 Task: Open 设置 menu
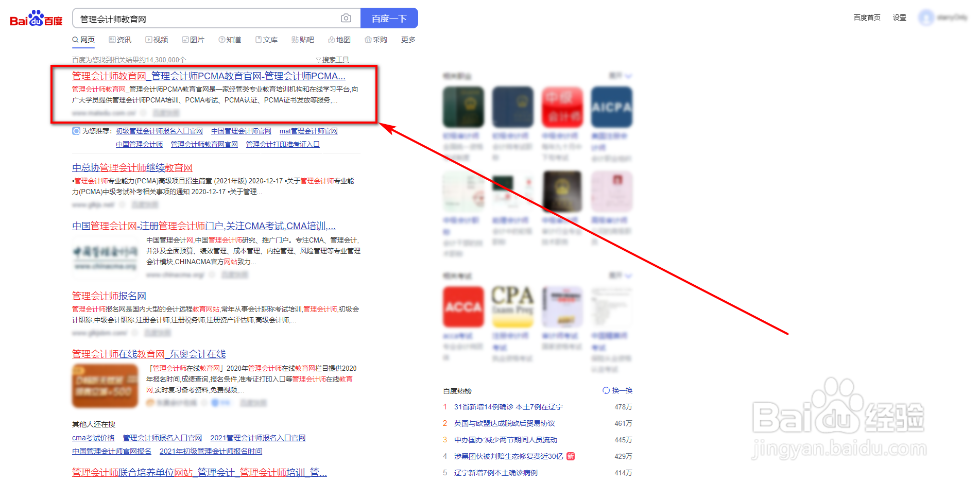pyautogui.click(x=900, y=18)
